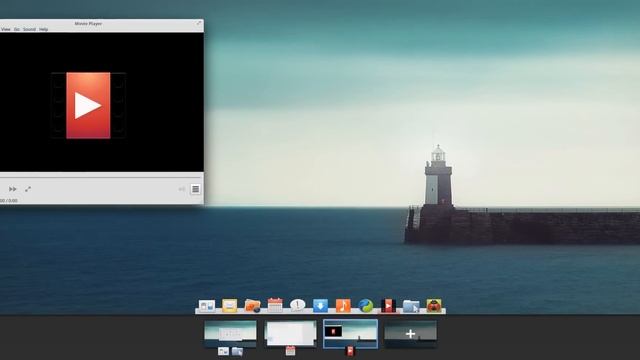640x360 pixels.
Task: Open the Files manager icon in the dock
Action: [207, 305]
